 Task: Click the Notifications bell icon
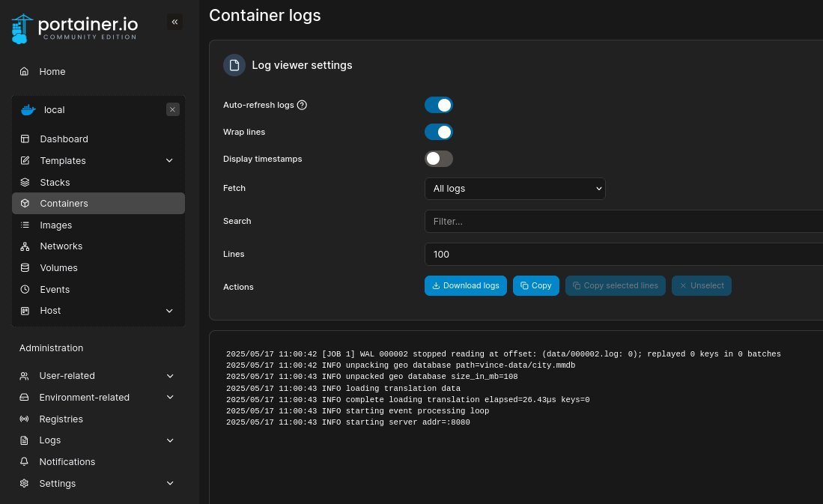click(24, 461)
